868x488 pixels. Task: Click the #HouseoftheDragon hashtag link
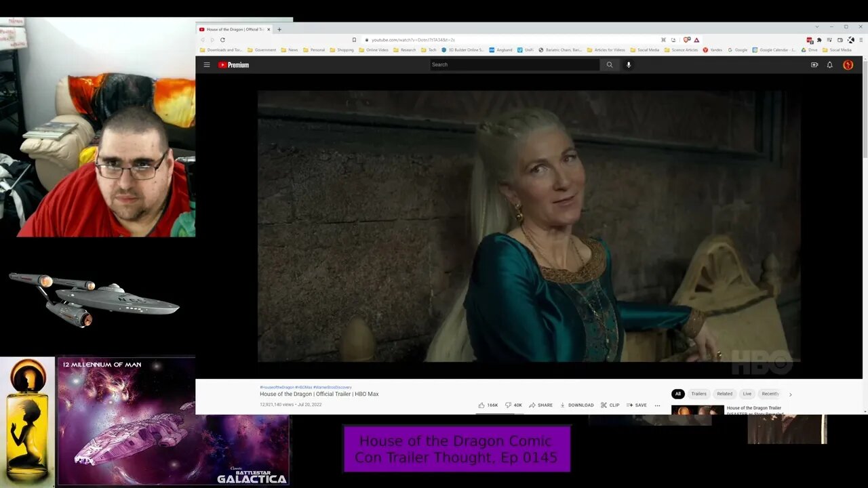277,387
